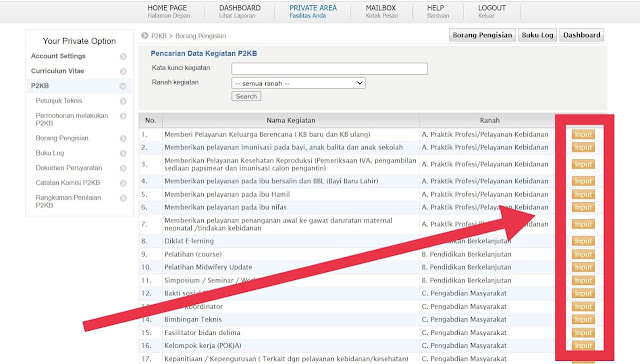Screen dimensions: 640x364
Task: Click text 'Bimbingan Teknis'
Action: click(x=193, y=319)
